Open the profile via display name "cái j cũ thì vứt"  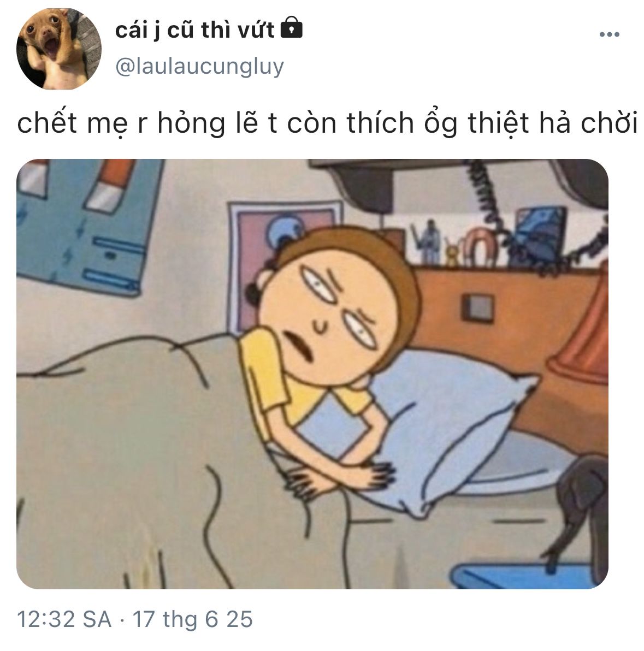point(194,30)
